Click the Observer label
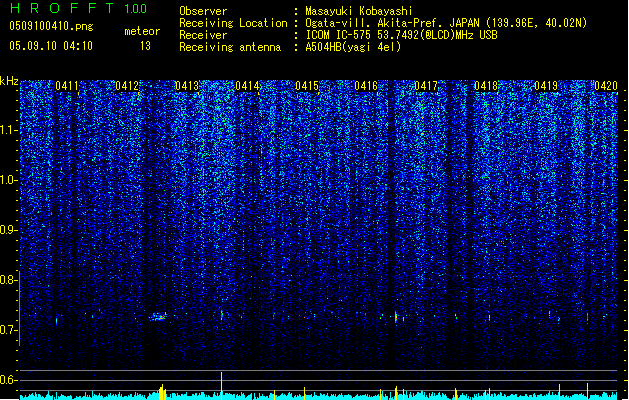Image resolution: width=629 pixels, height=400 pixels. pyautogui.click(x=203, y=11)
